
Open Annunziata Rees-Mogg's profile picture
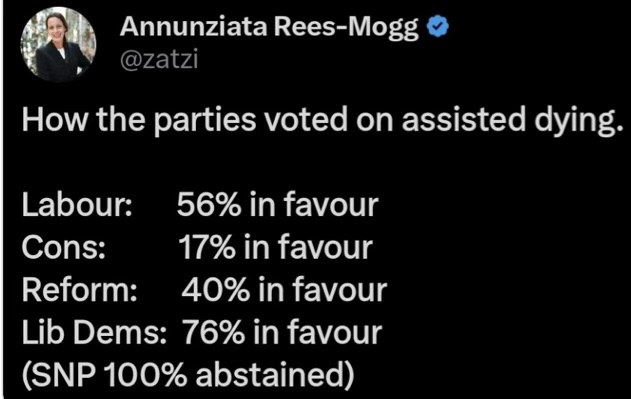tap(58, 44)
